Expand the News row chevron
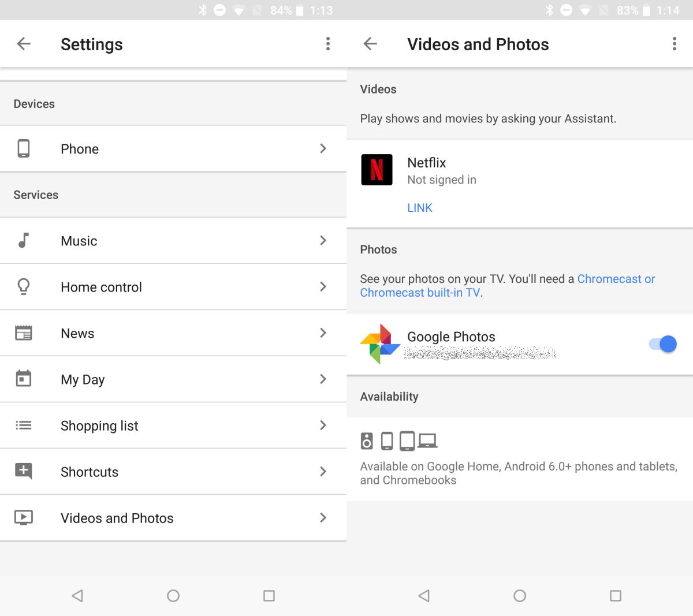This screenshot has height=616, width=693. point(323,333)
